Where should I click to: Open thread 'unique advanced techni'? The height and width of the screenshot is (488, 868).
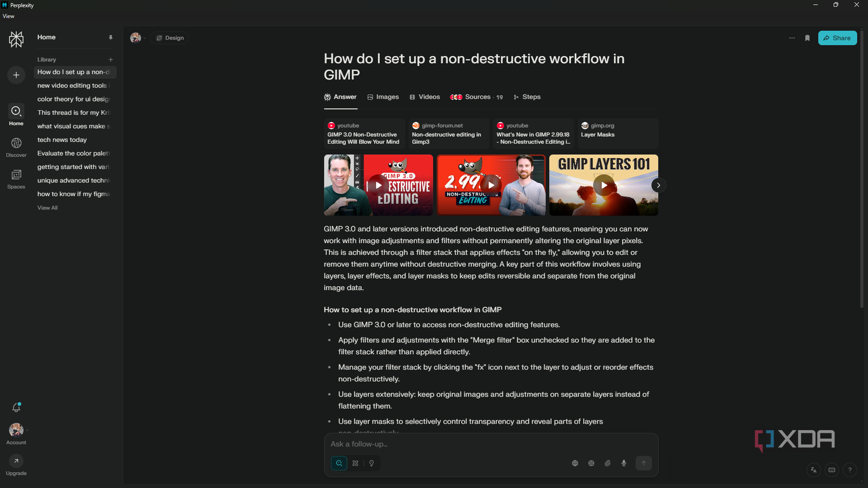(x=74, y=180)
